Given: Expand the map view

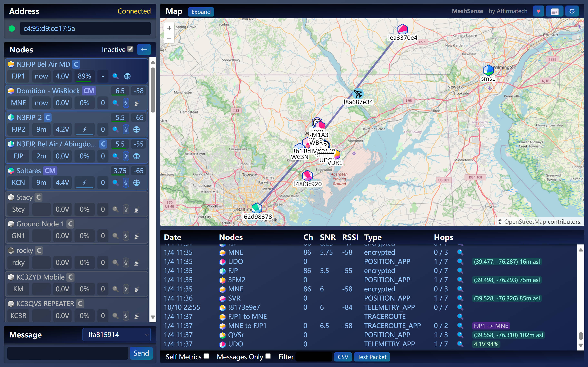Looking at the screenshot, I should pyautogui.click(x=201, y=12).
